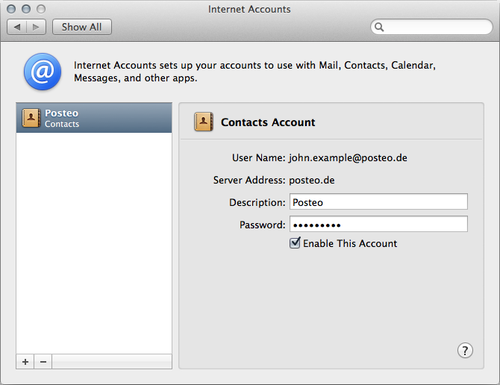The width and height of the screenshot is (500, 385).
Task: Go back with the left arrow button
Action: click(x=17, y=27)
